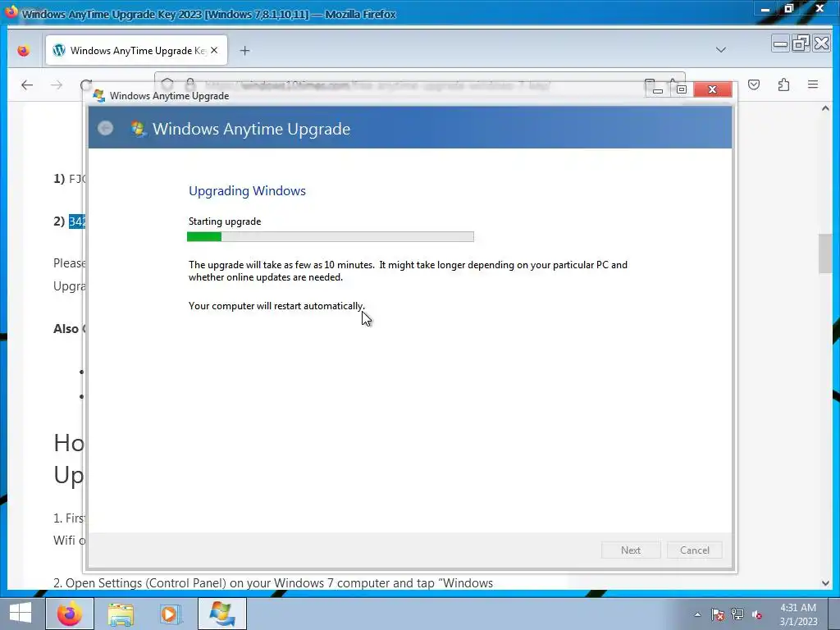Open the Firefox extensions puzzle icon
This screenshot has height=630, width=840.
783,84
